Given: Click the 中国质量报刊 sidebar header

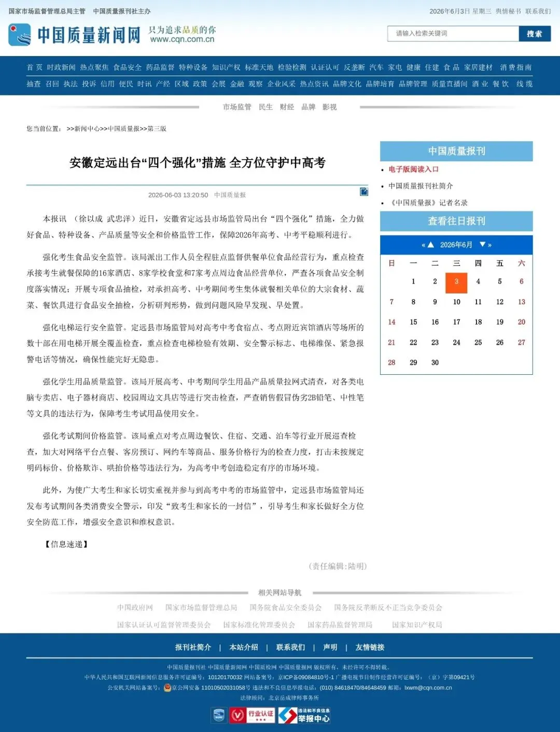Looking at the screenshot, I should (456, 151).
